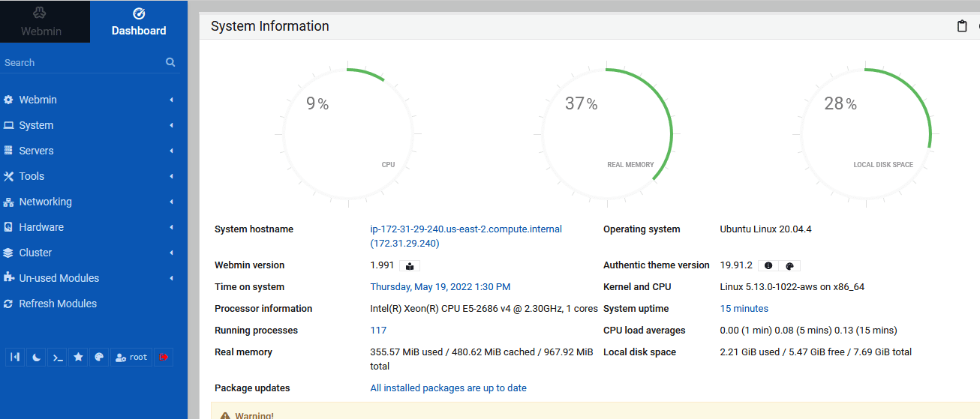Click the red logout icon
980x419 pixels.
click(x=163, y=358)
